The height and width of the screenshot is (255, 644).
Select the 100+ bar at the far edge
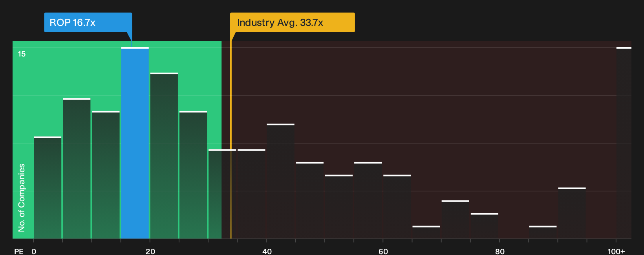coord(624,143)
